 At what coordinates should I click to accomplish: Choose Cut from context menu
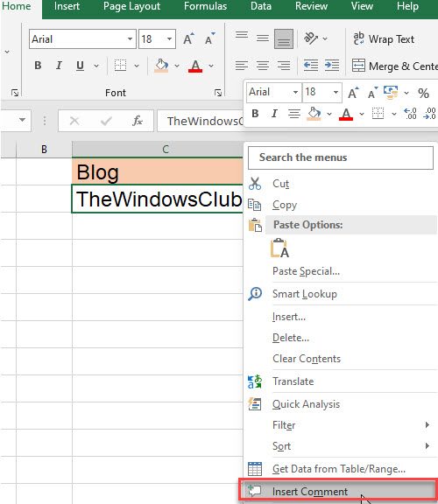coord(341,184)
